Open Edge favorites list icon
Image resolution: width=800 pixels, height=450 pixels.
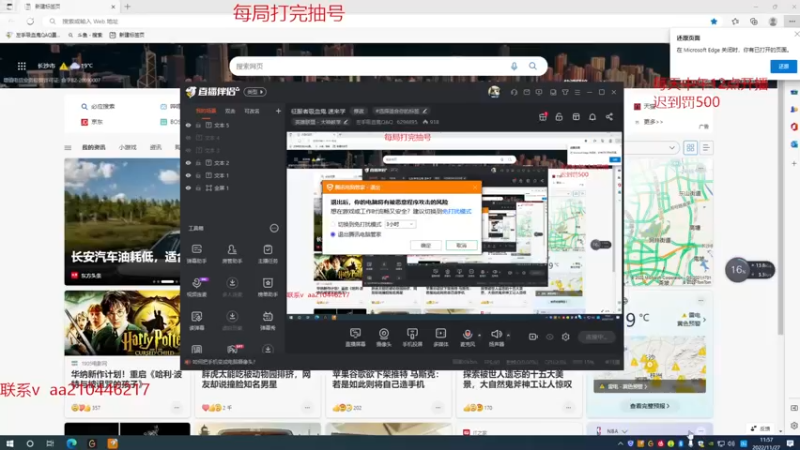coord(735,21)
